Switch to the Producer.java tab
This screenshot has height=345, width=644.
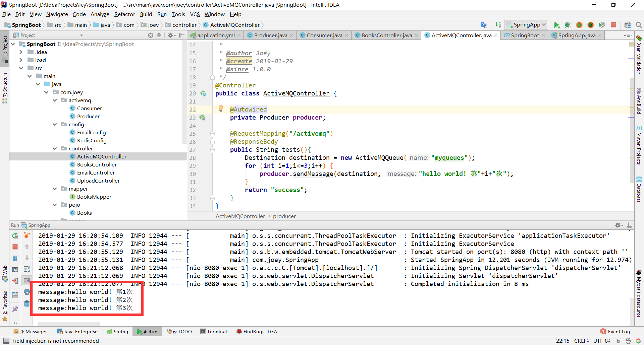pyautogui.click(x=270, y=35)
